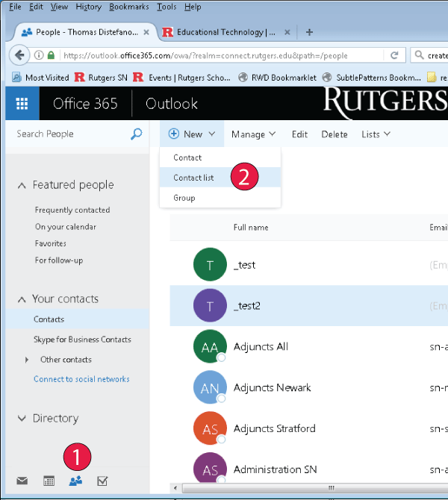
Task: Open the Edit menu in browser menu bar
Action: point(36,7)
